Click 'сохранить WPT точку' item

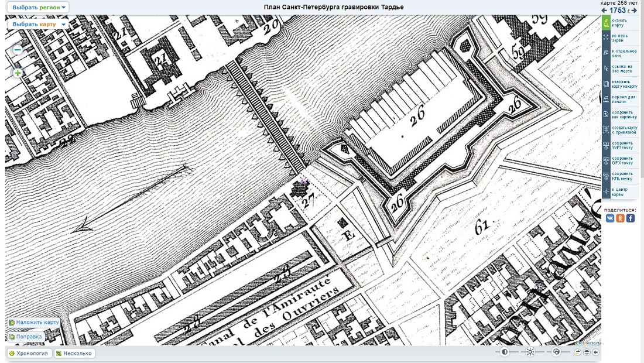coord(620,145)
